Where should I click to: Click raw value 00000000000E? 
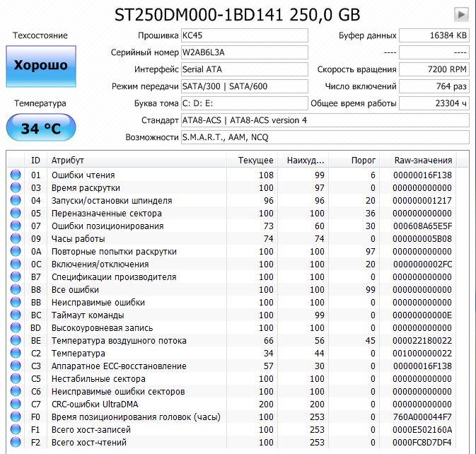click(422, 315)
